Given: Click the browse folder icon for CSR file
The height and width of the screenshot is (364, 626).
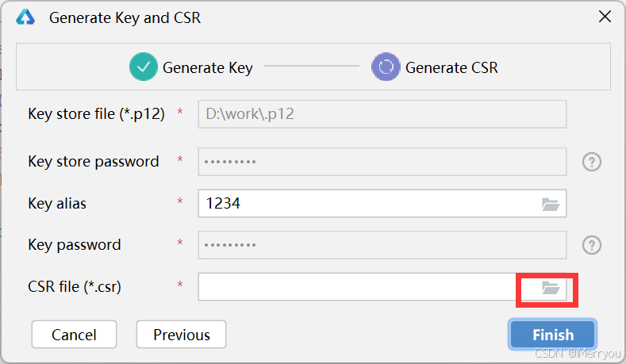Looking at the screenshot, I should click(x=551, y=288).
